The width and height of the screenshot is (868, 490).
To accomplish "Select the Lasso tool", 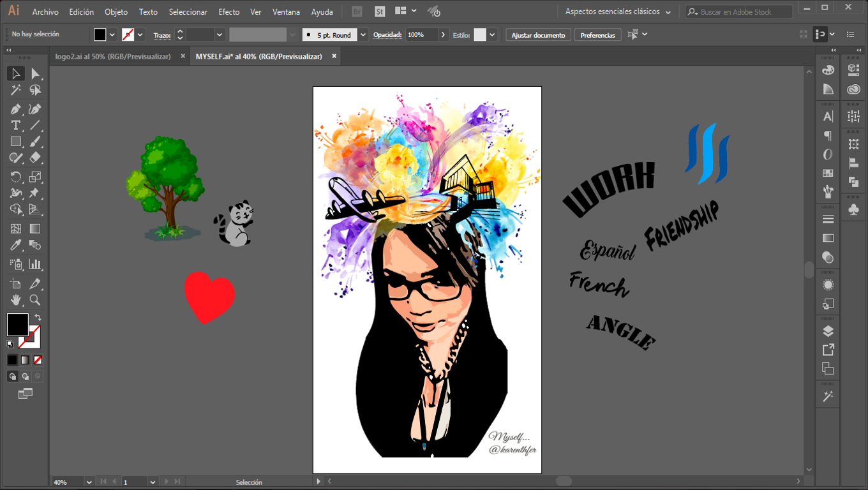I will [x=35, y=91].
